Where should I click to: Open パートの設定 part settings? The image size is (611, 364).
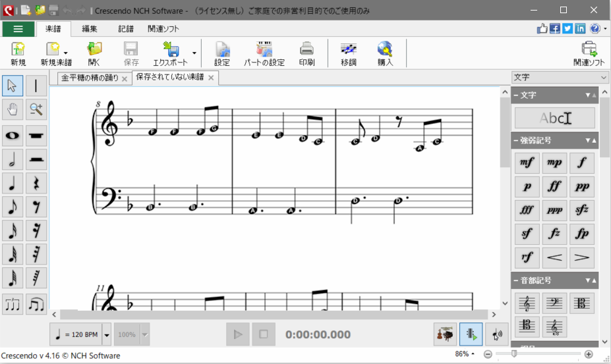point(264,54)
